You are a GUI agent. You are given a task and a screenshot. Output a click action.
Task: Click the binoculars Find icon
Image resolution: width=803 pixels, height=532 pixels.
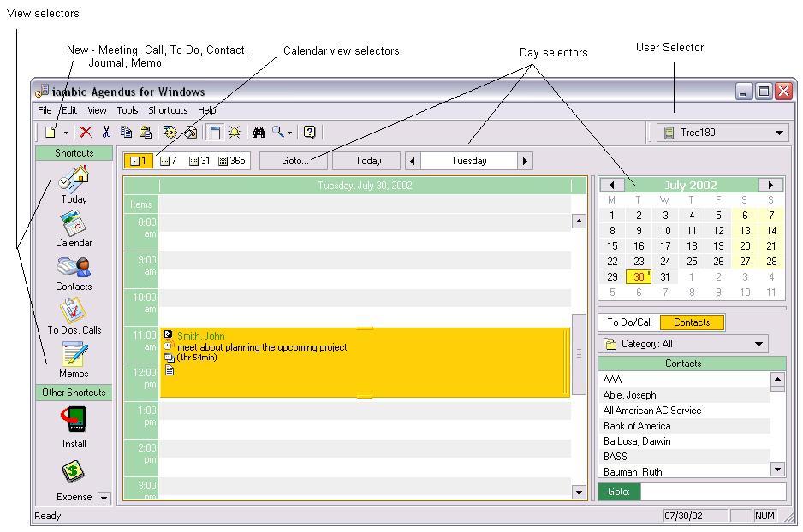259,133
